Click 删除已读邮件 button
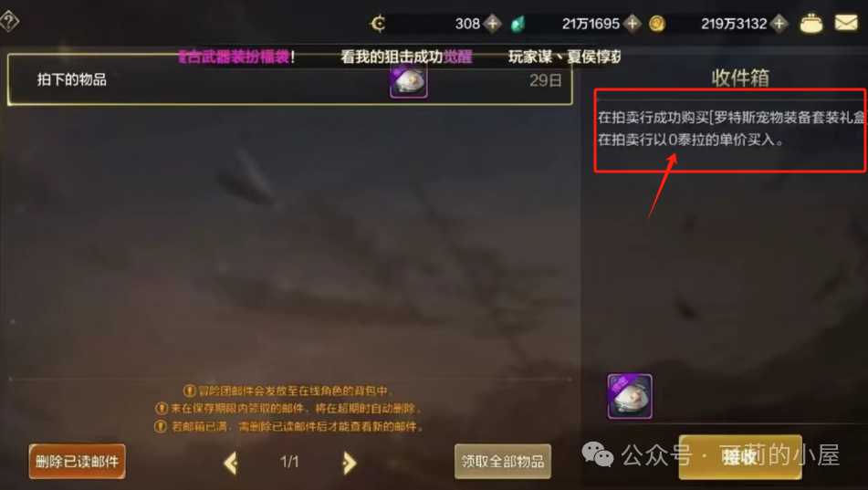 tap(77, 461)
